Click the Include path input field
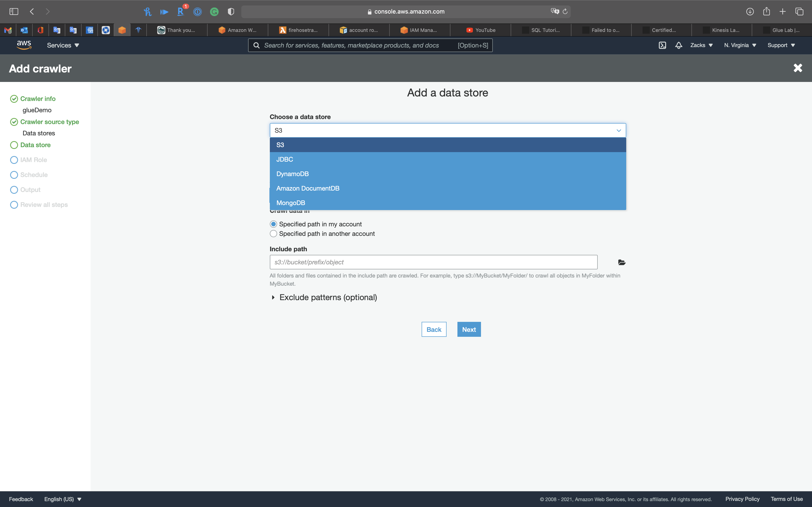812x507 pixels. 433,262
